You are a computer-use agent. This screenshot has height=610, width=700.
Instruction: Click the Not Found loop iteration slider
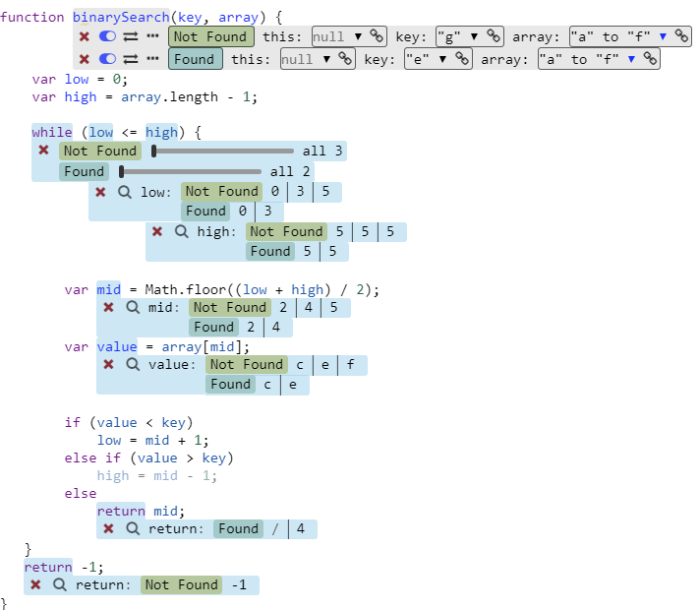pos(223,151)
